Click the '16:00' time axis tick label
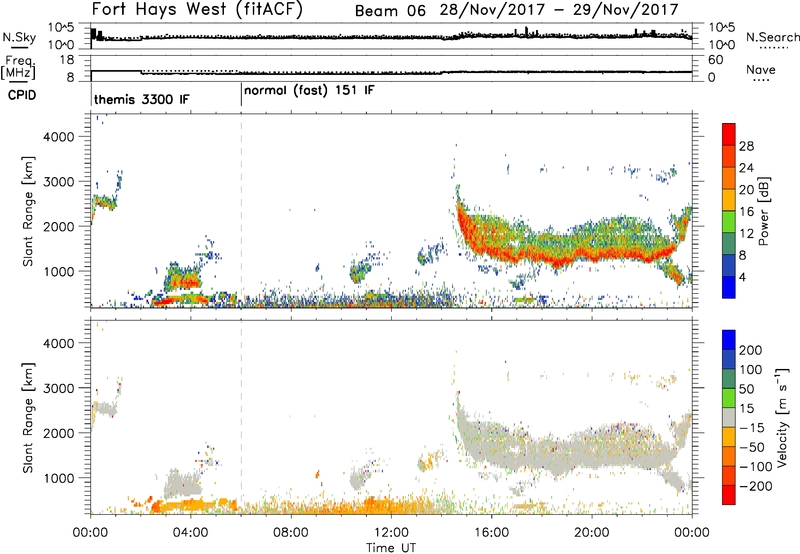 491,533
